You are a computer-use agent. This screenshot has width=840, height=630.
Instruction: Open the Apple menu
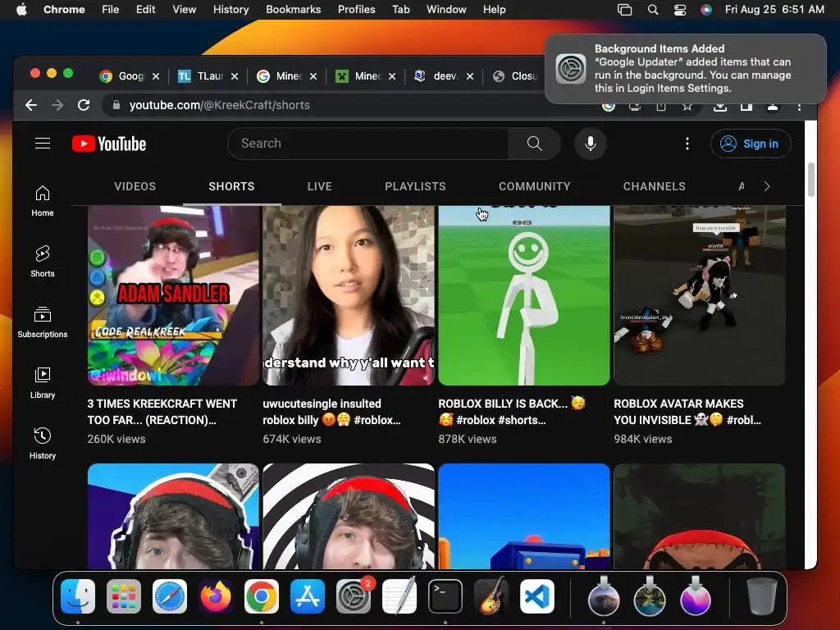(21, 10)
